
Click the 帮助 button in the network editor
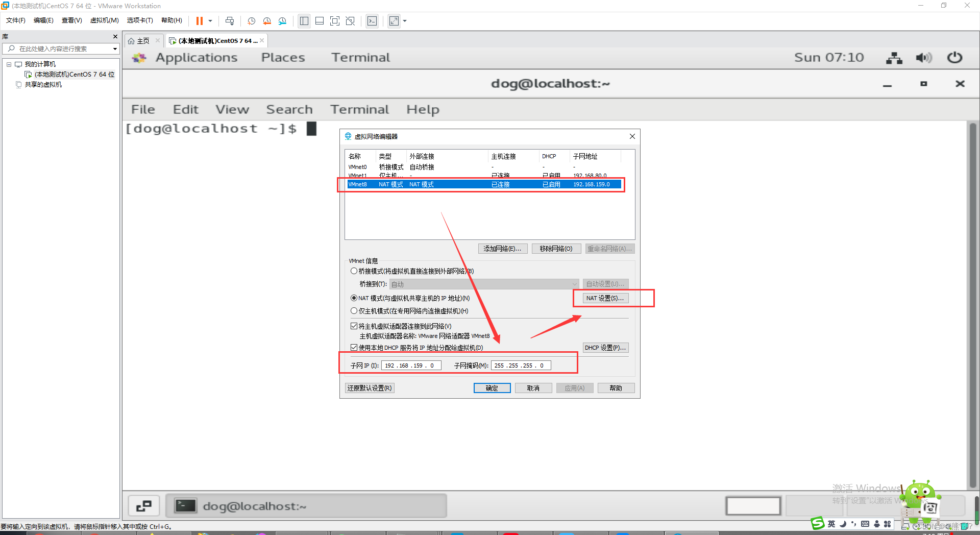(x=616, y=388)
